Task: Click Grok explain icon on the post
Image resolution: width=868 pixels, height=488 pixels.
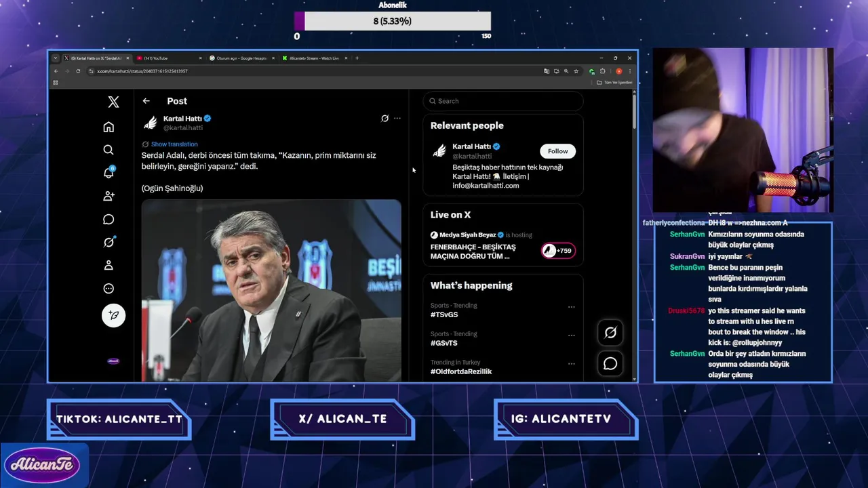Action: pos(384,118)
